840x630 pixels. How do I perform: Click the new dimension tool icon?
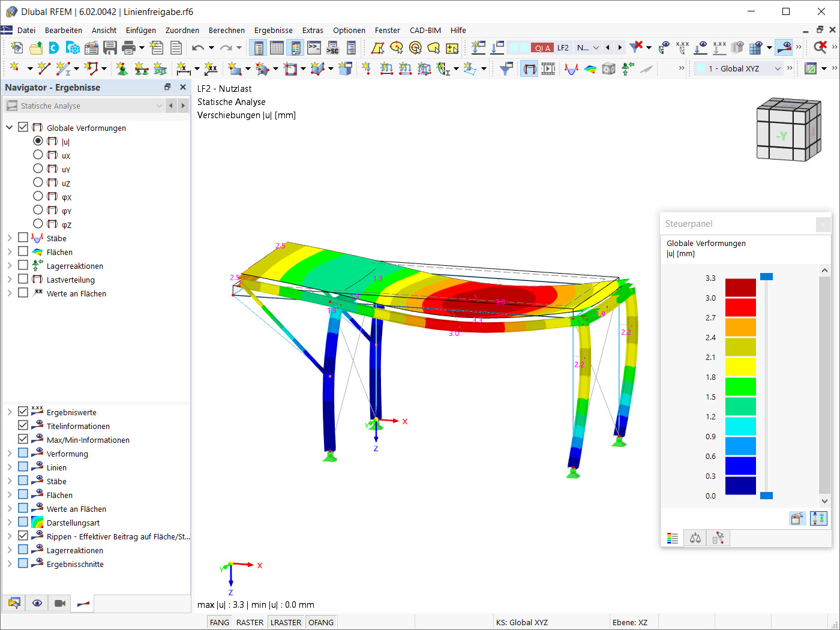[x=184, y=69]
